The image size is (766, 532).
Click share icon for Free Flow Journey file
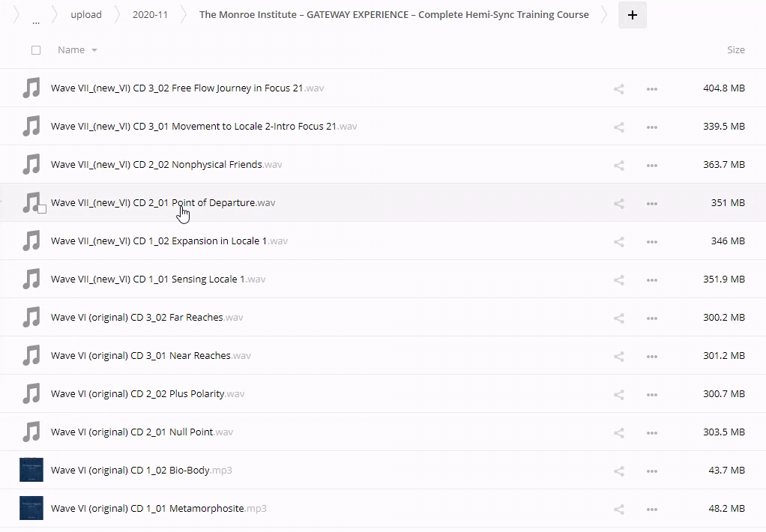[x=618, y=88]
